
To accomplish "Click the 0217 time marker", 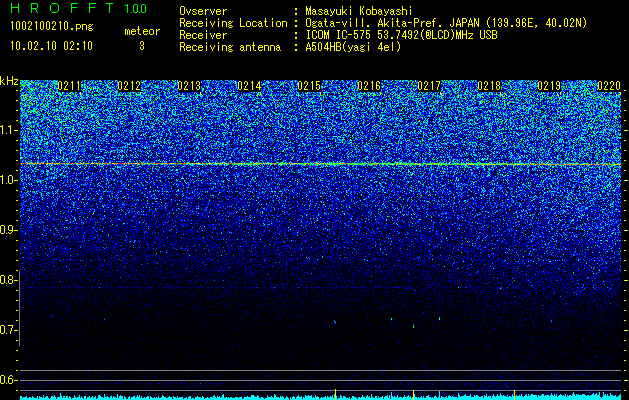I will 429,86.
